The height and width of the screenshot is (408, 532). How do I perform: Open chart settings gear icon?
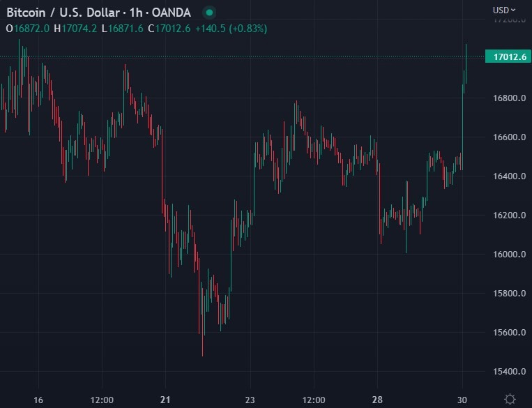tap(510, 399)
